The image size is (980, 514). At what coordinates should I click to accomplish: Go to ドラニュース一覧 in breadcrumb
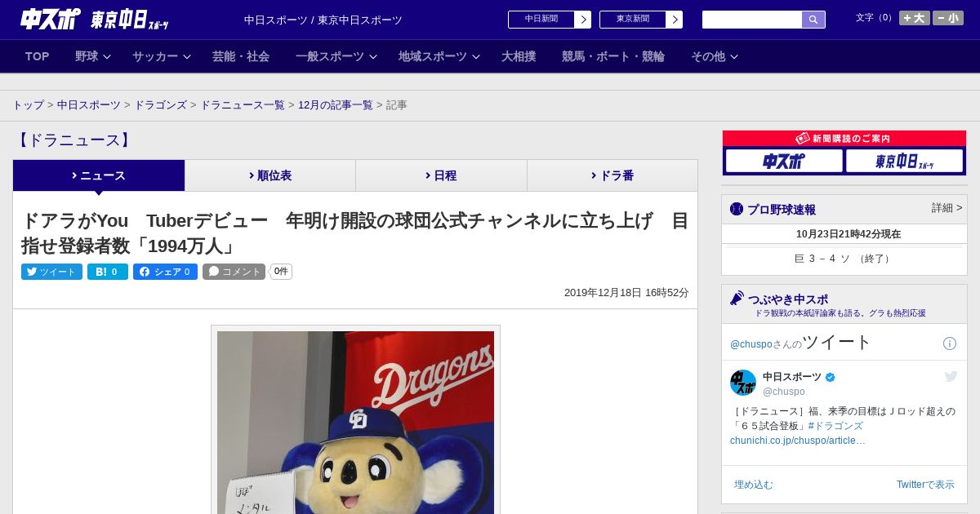click(243, 105)
